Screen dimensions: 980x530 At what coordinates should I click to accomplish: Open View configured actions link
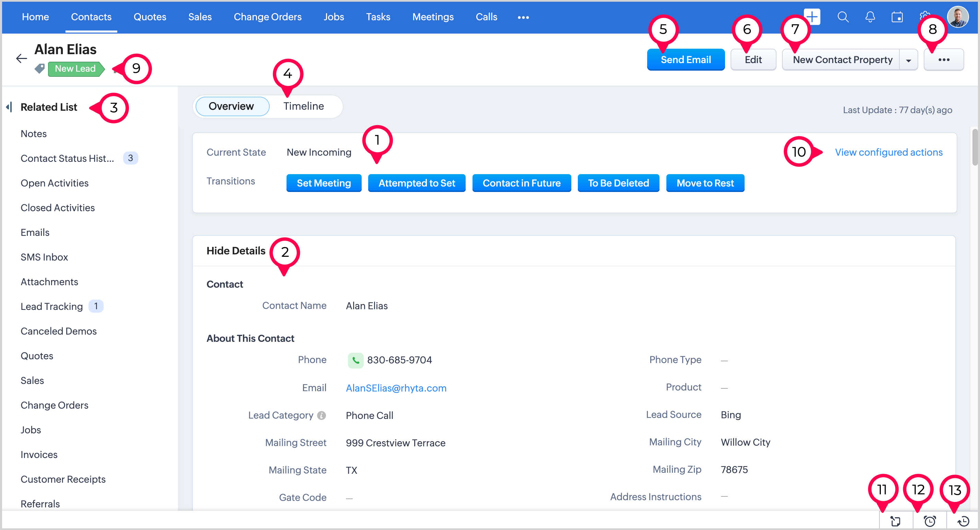pos(888,153)
